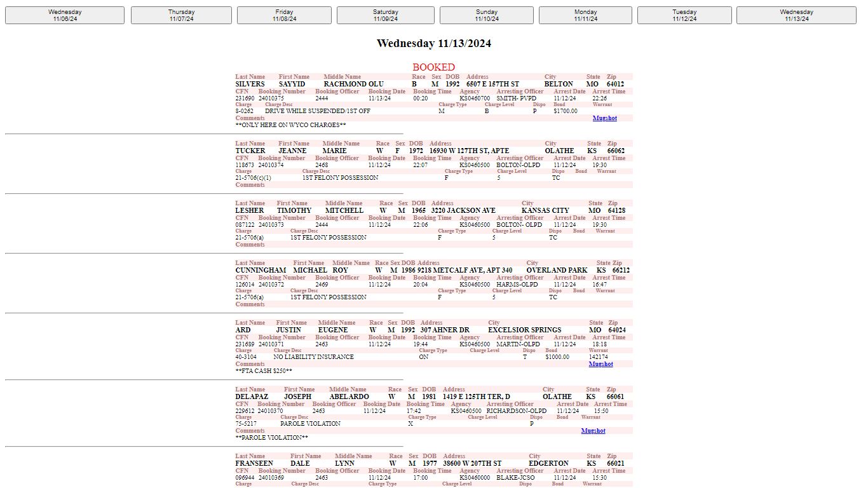
Task: Select zip code 66062
Action: [616, 151]
